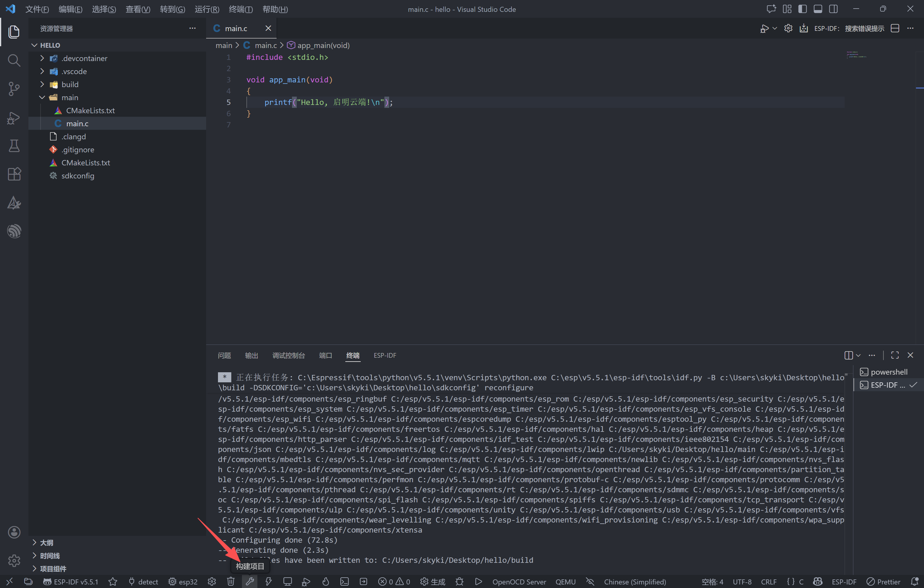The width and height of the screenshot is (924, 588).
Task: Collapse the main folder
Action: click(x=42, y=97)
